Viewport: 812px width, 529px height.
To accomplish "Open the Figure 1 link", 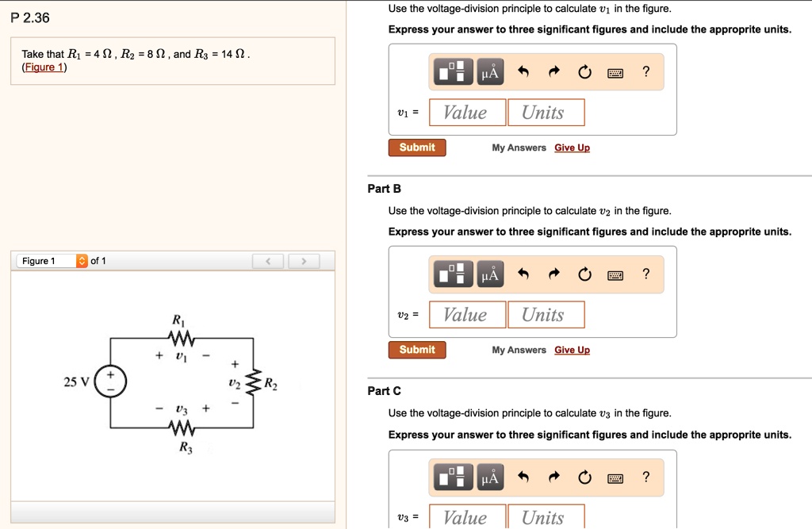I will coord(44,67).
